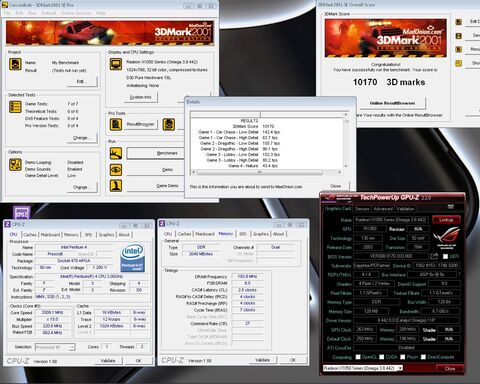Switch to the Mainboard tab in left CPU-Z
This screenshot has width=480, height=384.
point(50,235)
